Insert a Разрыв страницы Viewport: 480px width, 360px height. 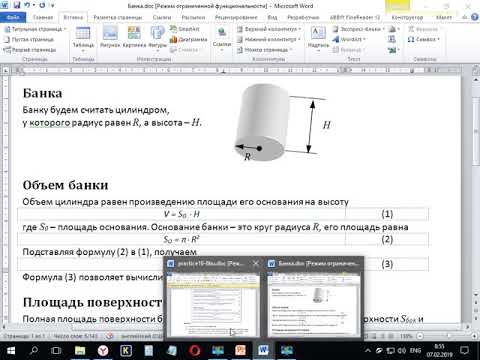(x=30, y=50)
